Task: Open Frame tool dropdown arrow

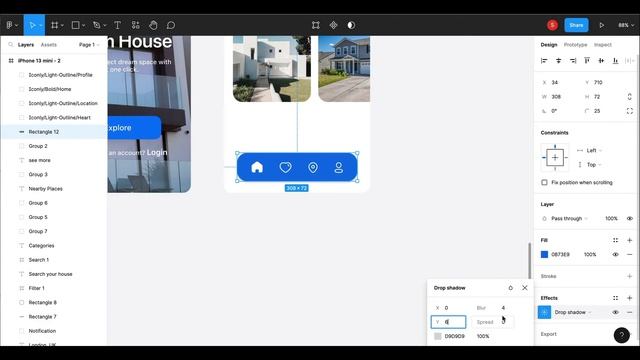Action: pos(62,25)
